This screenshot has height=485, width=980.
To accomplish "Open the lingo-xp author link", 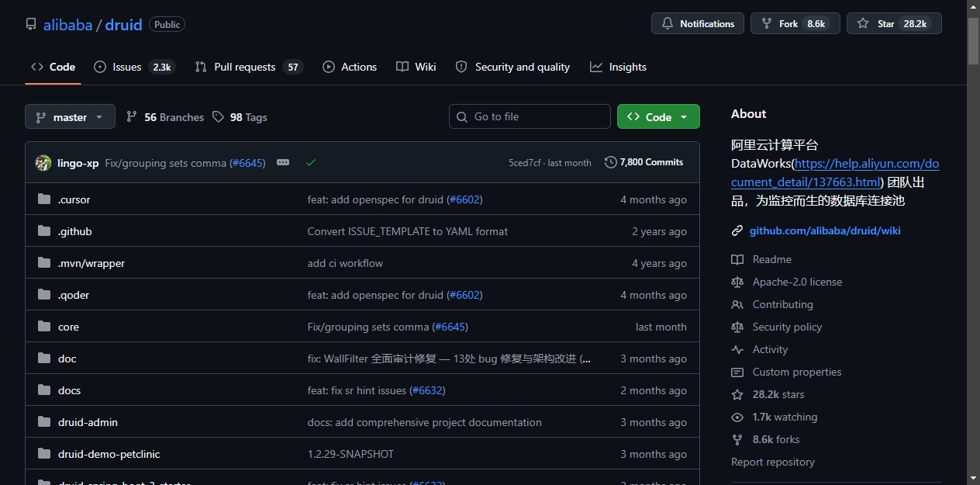I will pyautogui.click(x=78, y=163).
